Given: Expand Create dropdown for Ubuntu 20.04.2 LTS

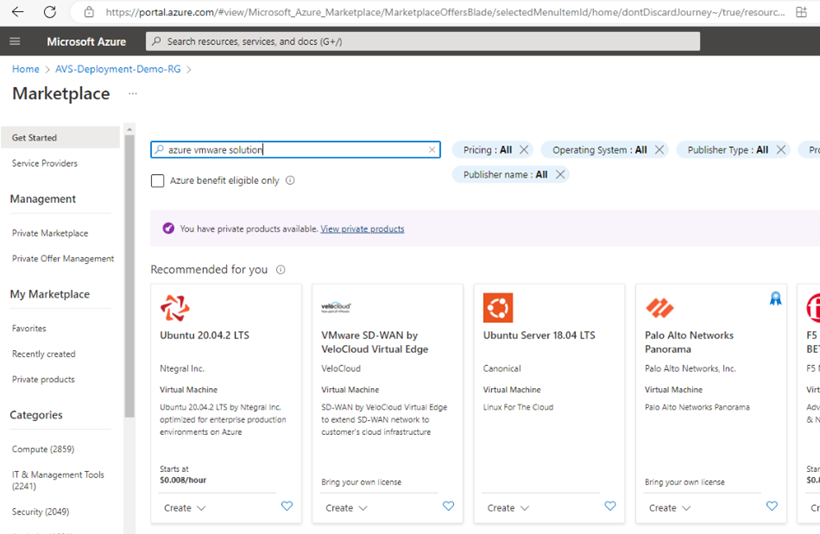Looking at the screenshot, I should point(185,508).
